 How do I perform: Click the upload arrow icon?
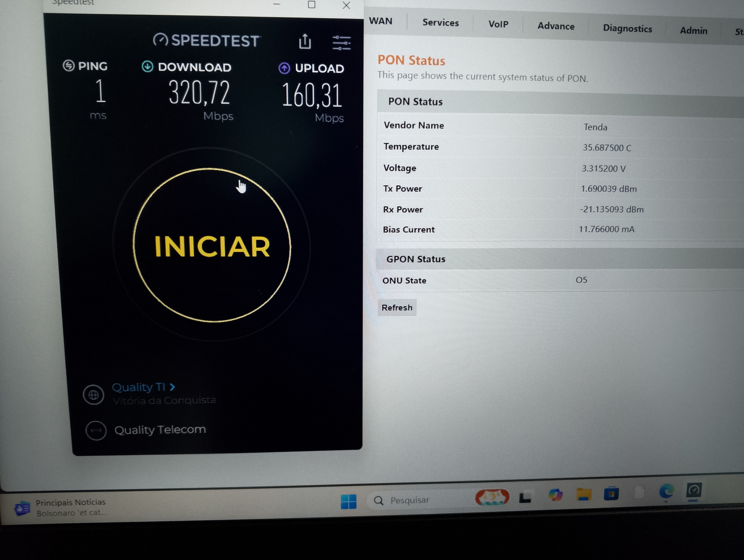pos(284,68)
